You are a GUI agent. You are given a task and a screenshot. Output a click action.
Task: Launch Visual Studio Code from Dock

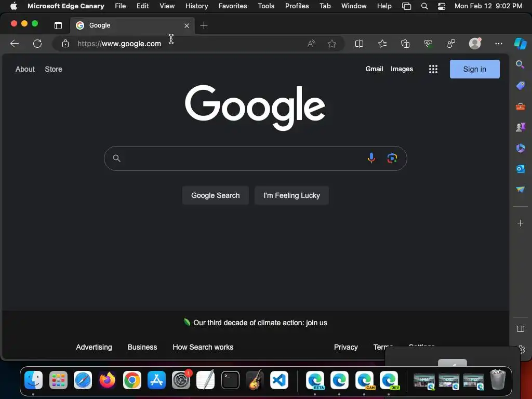click(x=279, y=380)
